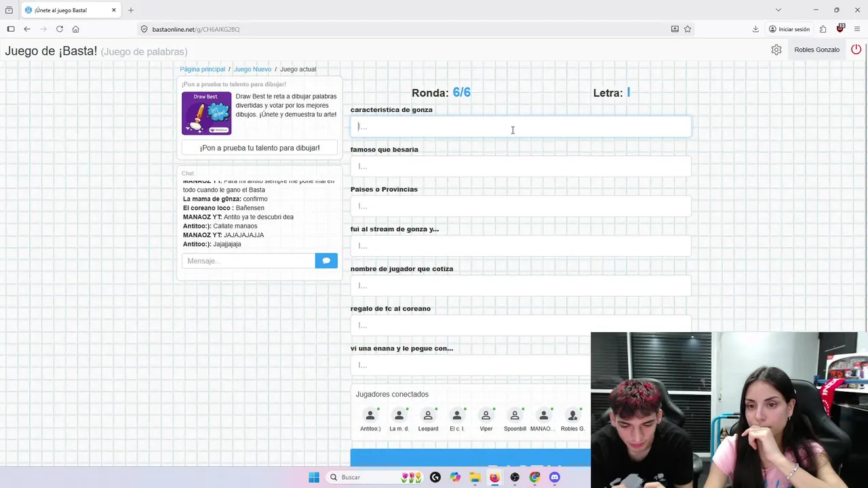Click the Jugadores conectados heading
The width and height of the screenshot is (868, 488).
[x=392, y=394]
